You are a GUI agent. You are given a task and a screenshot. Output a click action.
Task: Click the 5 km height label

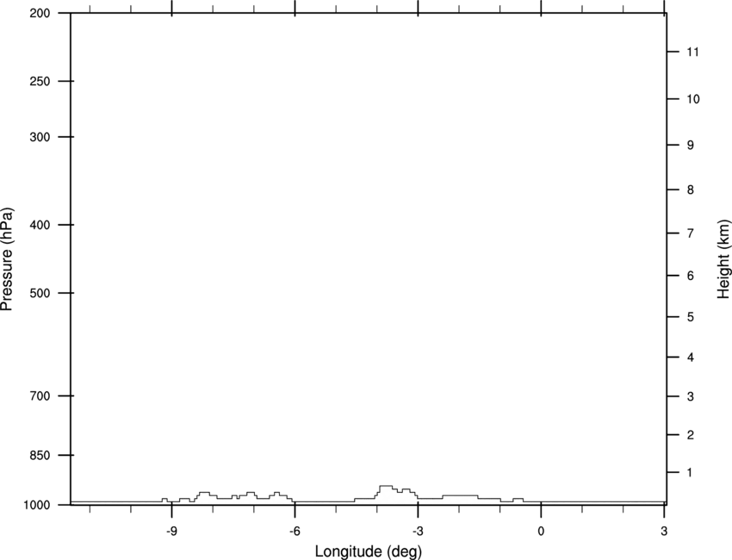(691, 317)
